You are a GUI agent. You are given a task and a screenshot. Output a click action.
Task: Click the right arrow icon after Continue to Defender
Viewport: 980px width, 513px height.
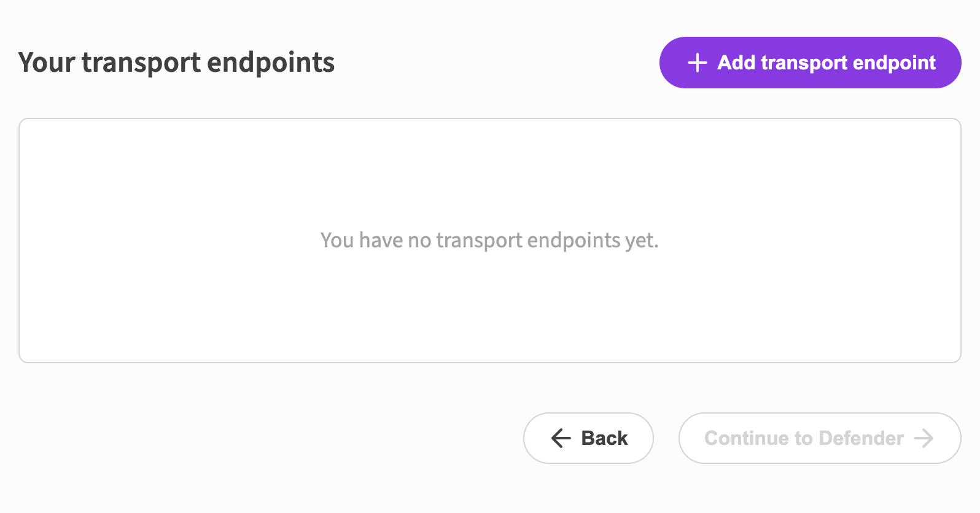[x=924, y=438]
